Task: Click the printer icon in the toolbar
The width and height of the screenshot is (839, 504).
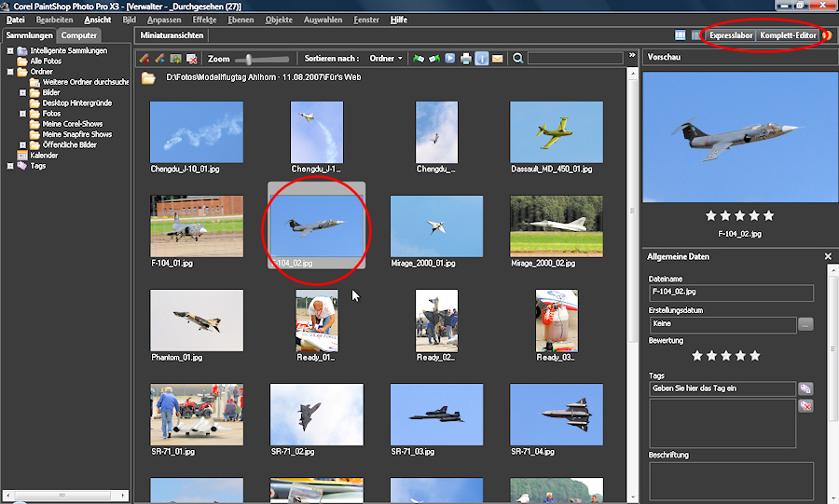Action: click(x=466, y=59)
